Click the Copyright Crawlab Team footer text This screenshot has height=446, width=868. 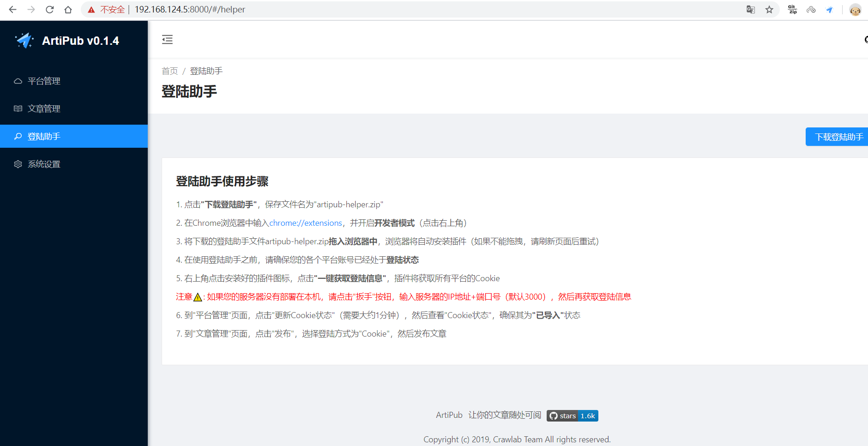tap(517, 440)
